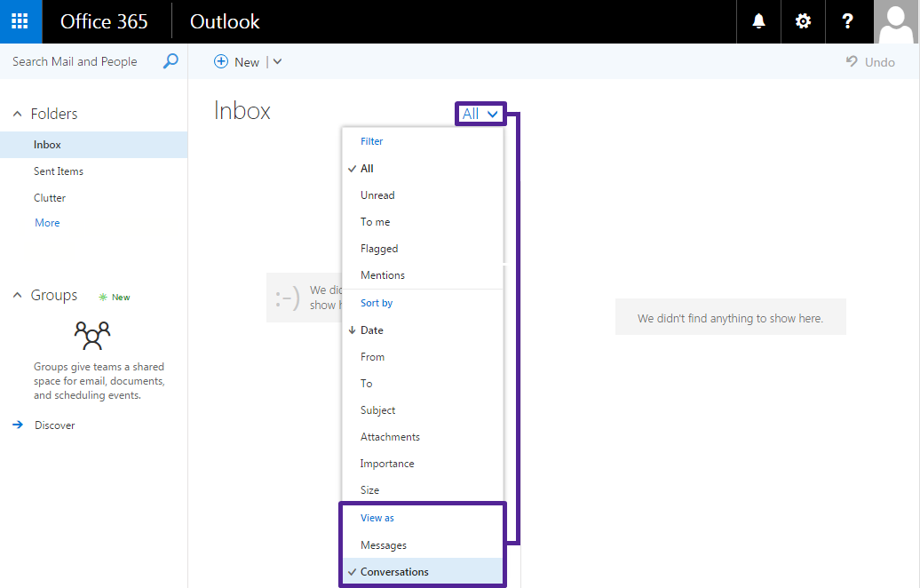Select the Inbox folder
Screen dimensions: 920x588
click(94, 145)
